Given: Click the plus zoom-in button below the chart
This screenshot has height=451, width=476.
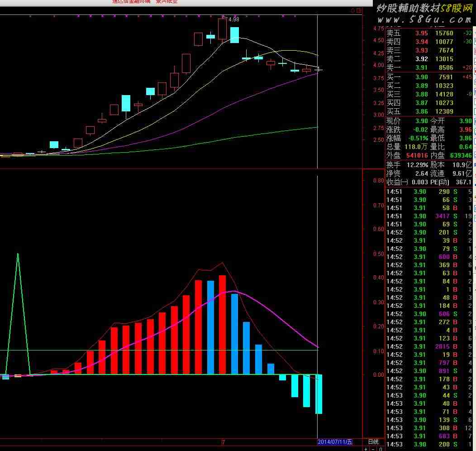Looking at the screenshot, I should click(x=366, y=449).
